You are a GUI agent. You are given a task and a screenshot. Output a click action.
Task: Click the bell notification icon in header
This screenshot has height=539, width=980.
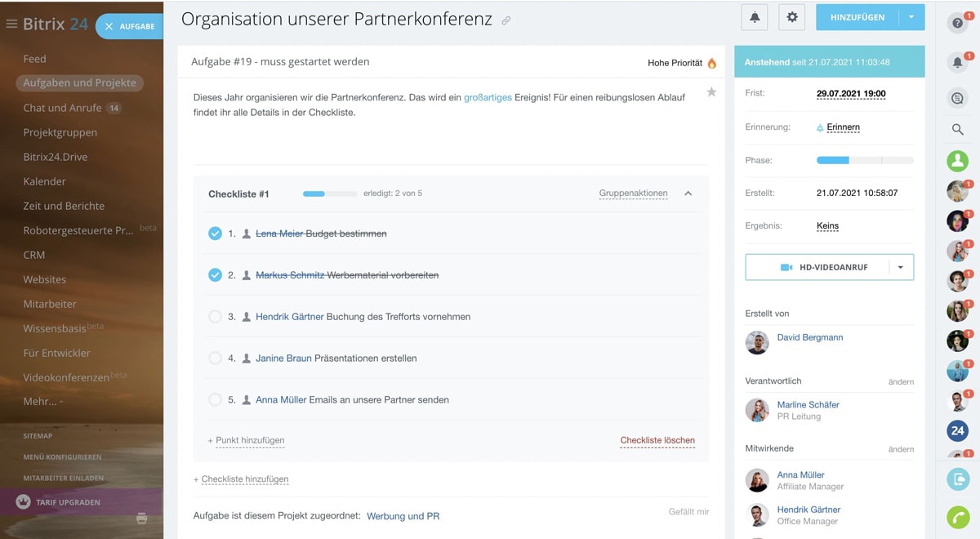tap(754, 17)
